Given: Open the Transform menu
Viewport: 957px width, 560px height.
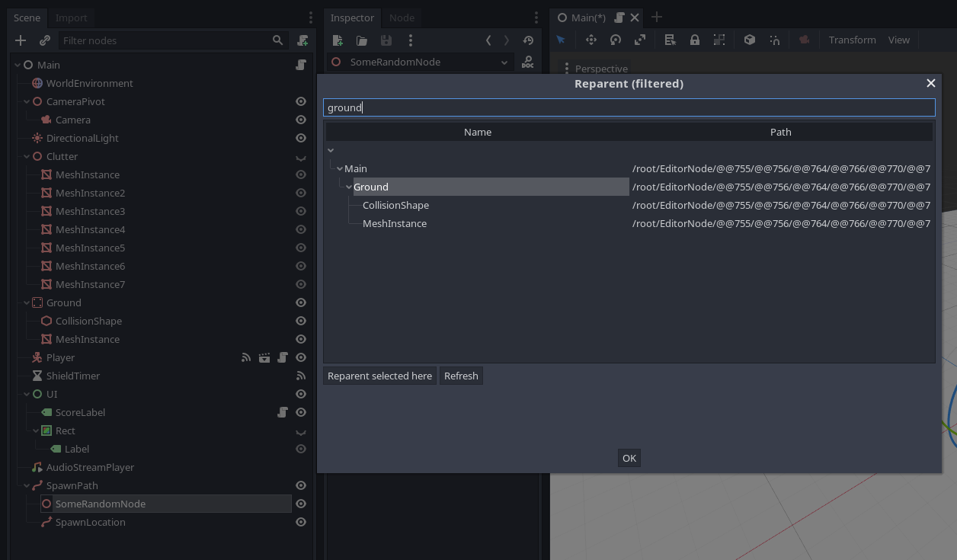Looking at the screenshot, I should point(852,40).
